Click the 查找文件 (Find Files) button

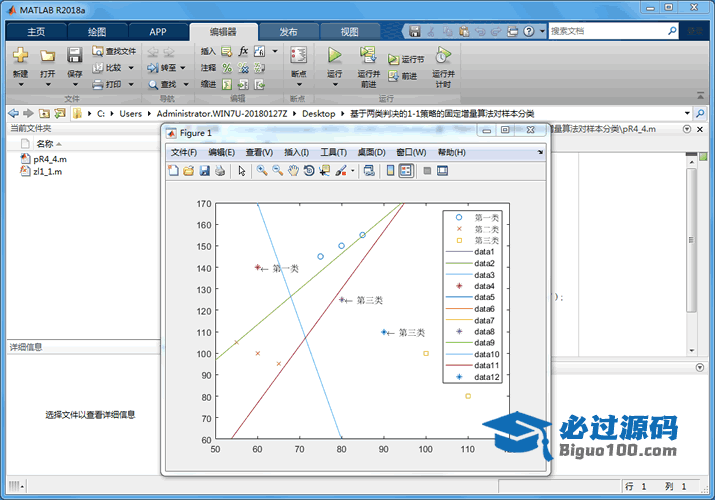[114, 50]
